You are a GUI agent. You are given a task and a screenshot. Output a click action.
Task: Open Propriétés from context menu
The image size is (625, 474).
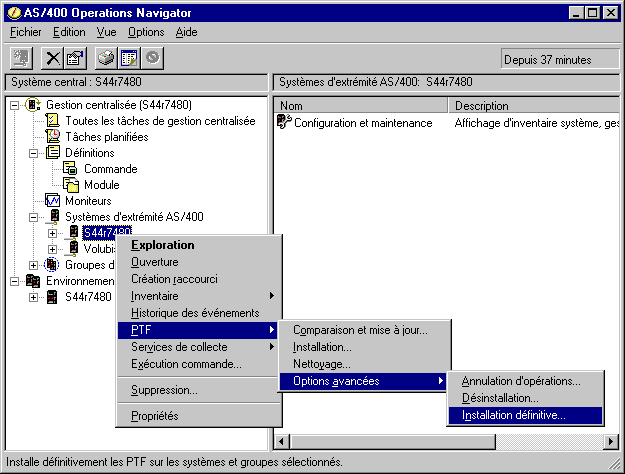point(198,416)
